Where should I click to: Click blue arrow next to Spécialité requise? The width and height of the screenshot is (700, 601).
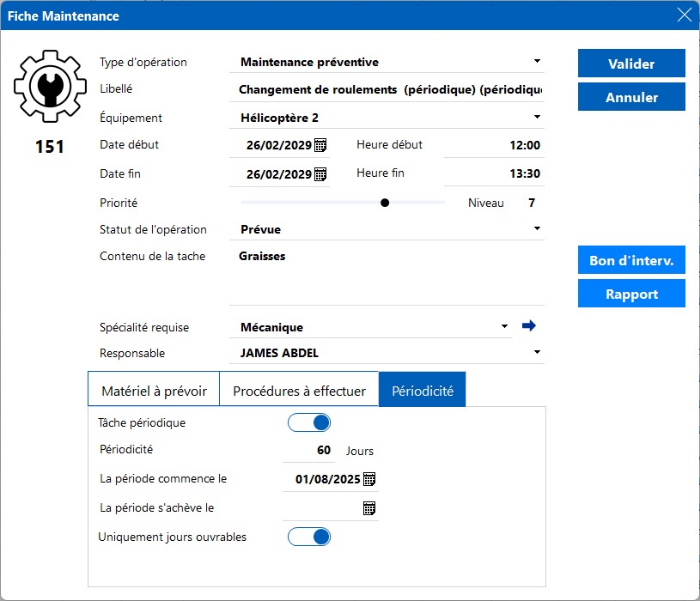pyautogui.click(x=529, y=326)
